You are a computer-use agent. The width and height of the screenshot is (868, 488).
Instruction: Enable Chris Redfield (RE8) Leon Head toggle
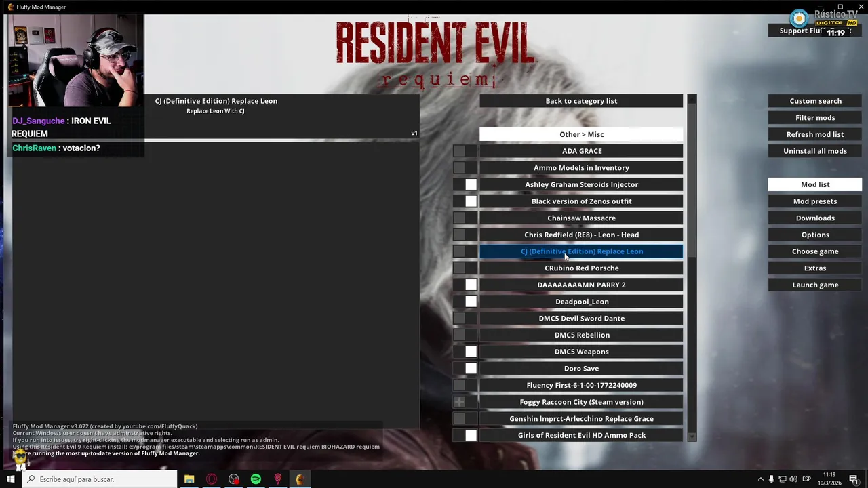[465, 235]
